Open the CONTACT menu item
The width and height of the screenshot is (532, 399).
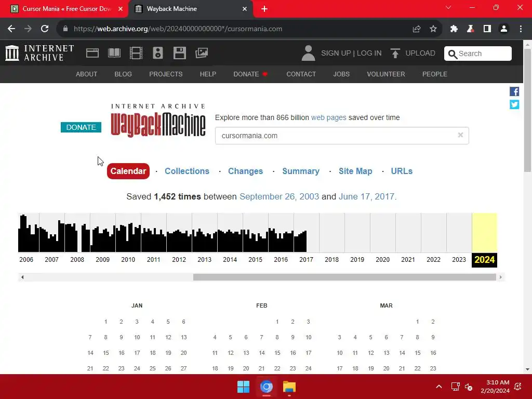301,74
